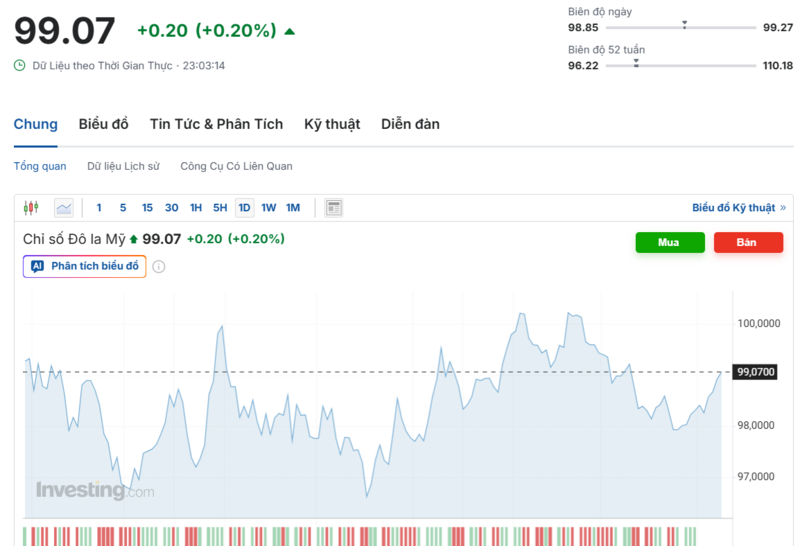Open the Tin Tức & Phân Tích tab
Image resolution: width=800 pixels, height=546 pixels.
point(216,124)
